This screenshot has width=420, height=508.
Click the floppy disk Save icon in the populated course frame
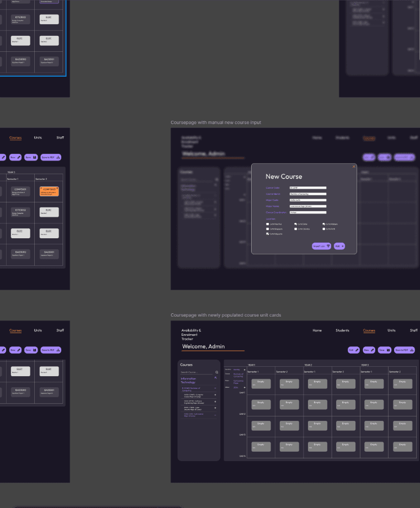click(389, 350)
